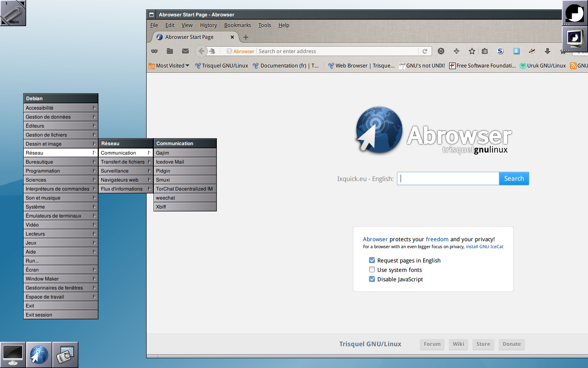
Task: Open the Help menu
Action: (284, 25)
